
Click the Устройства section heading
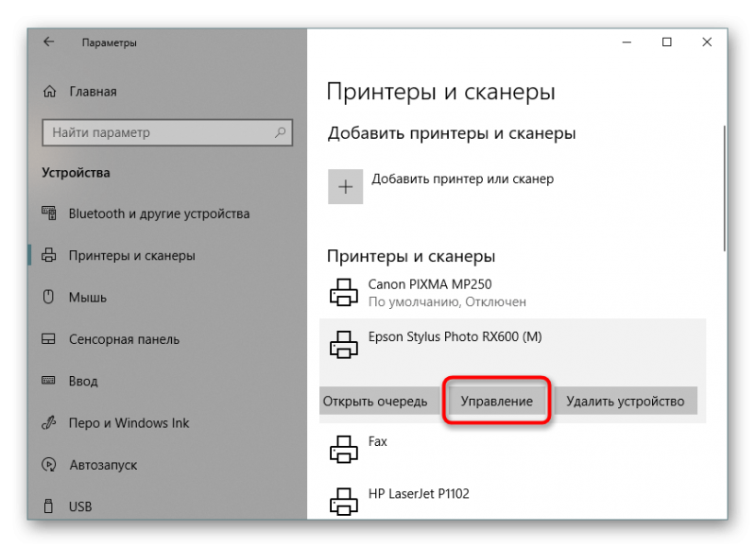pos(76,173)
